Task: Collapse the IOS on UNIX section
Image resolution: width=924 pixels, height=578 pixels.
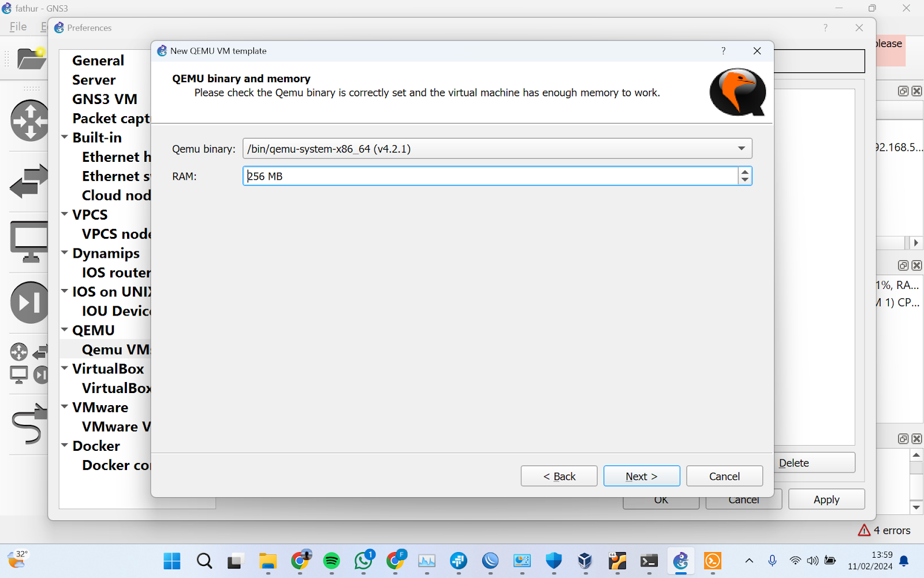Action: 65,291
